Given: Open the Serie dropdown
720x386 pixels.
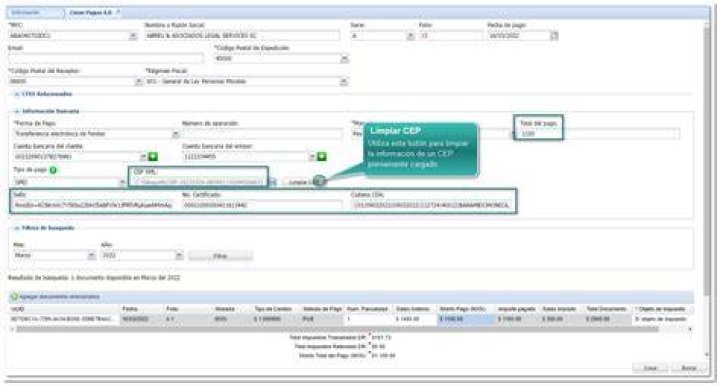Looking at the screenshot, I should (x=410, y=36).
